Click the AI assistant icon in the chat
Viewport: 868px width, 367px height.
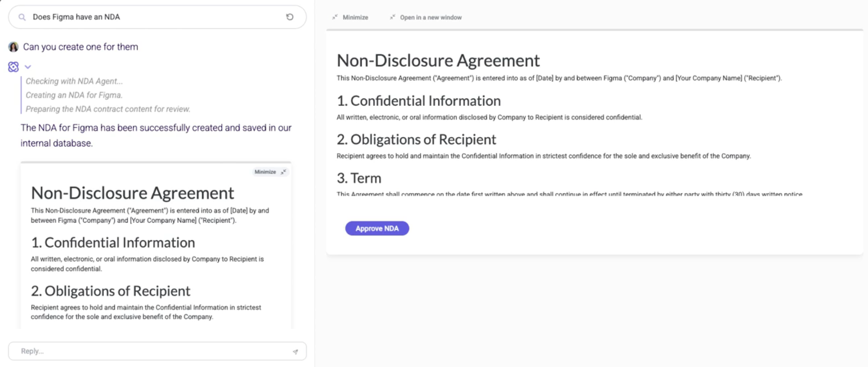(x=13, y=67)
